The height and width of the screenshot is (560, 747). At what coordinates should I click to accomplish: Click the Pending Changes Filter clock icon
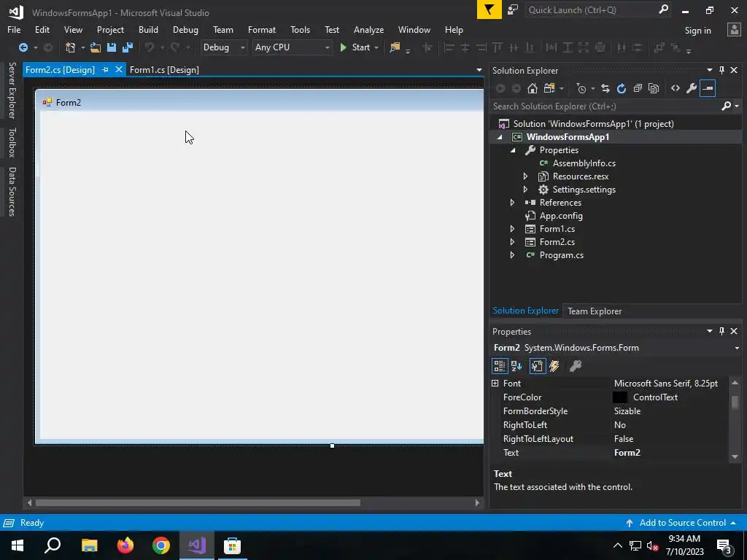point(581,88)
